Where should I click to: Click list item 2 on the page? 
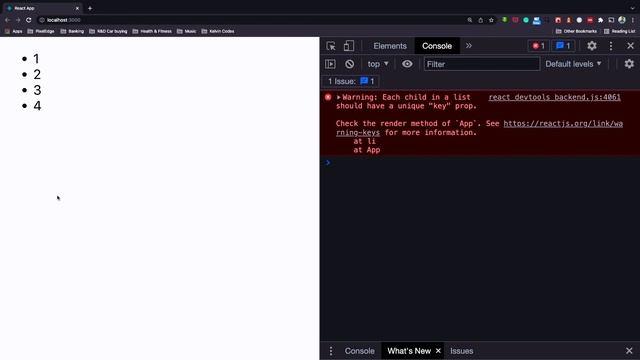click(37, 74)
